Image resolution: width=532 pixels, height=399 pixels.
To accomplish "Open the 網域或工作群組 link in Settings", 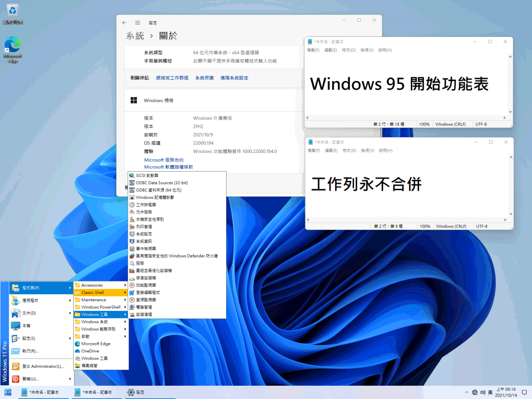I will pyautogui.click(x=172, y=78).
